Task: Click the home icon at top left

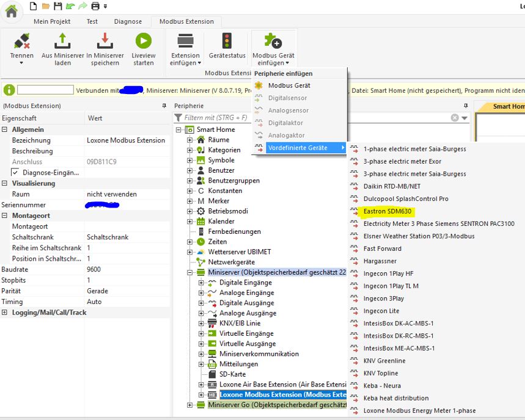Action: 11,10
